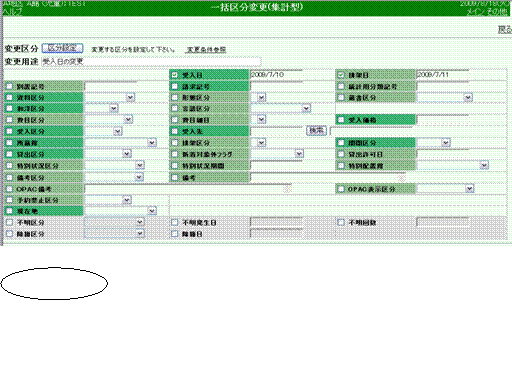Image resolution: width=512 pixels, height=384 pixels.
Task: Enable the 資料区分 checkbox
Action: point(9,97)
